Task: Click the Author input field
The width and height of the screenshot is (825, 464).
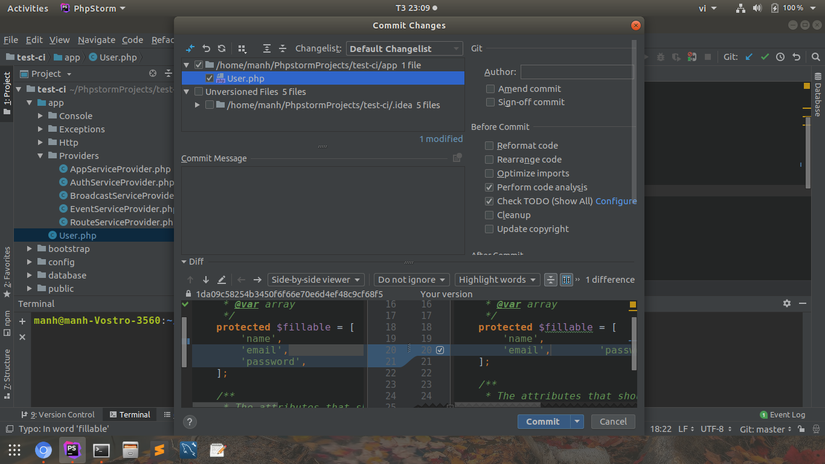Action: (x=576, y=72)
